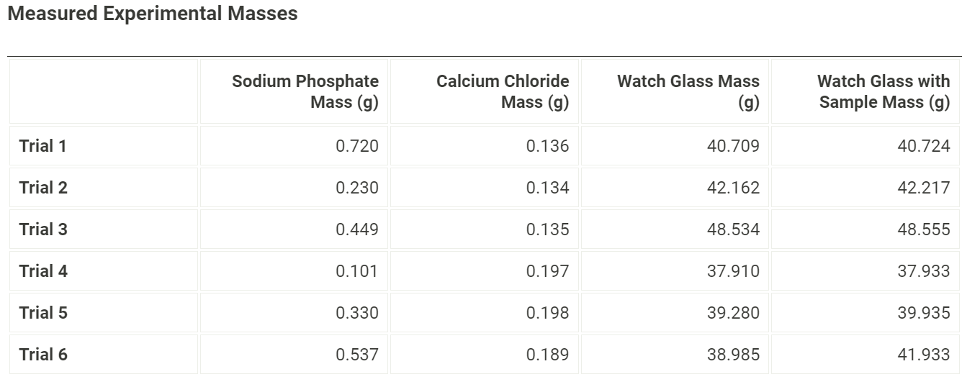
Task: Select the Calcium Chloride Mass column header
Action: click(x=503, y=91)
